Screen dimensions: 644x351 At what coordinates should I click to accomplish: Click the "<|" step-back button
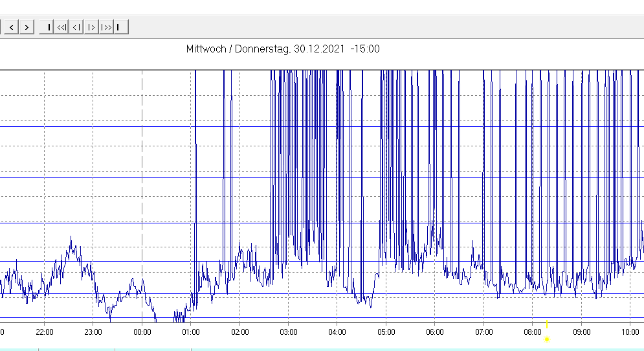(76, 27)
